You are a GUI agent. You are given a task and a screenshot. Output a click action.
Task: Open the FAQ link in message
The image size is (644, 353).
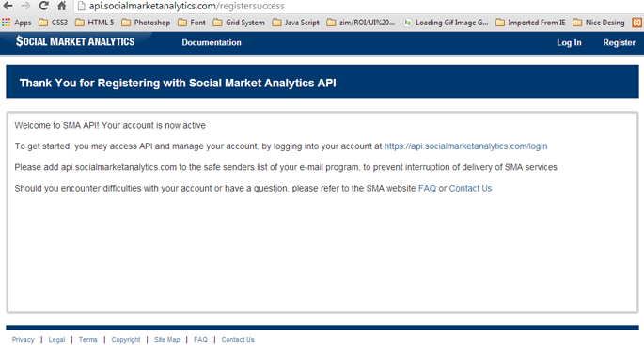pos(427,188)
